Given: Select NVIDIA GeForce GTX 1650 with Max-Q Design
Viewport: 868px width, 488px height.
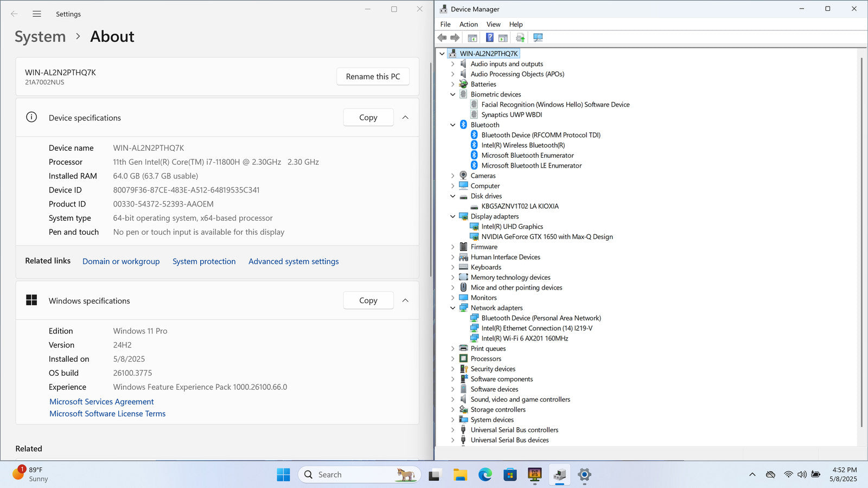Looking at the screenshot, I should pyautogui.click(x=547, y=237).
